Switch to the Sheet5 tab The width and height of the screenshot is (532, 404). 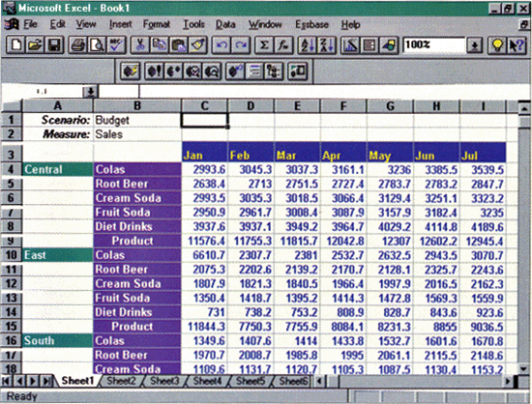pyautogui.click(x=251, y=381)
